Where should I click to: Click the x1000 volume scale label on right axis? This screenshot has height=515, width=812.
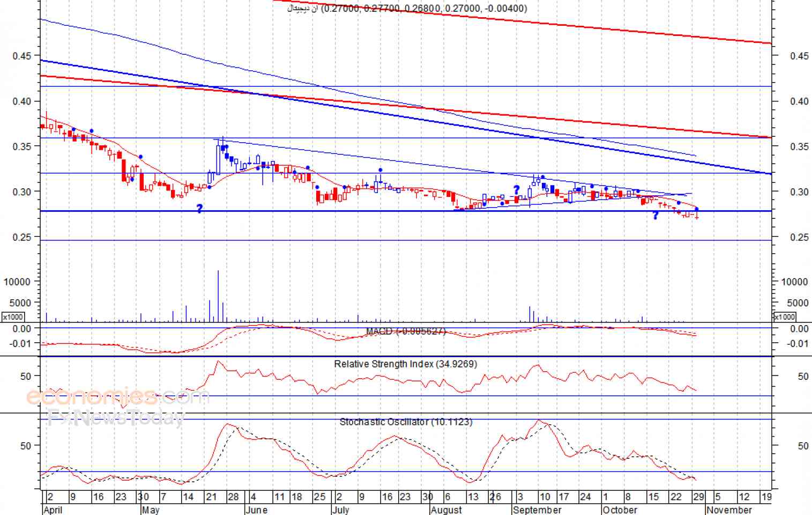[x=785, y=317]
